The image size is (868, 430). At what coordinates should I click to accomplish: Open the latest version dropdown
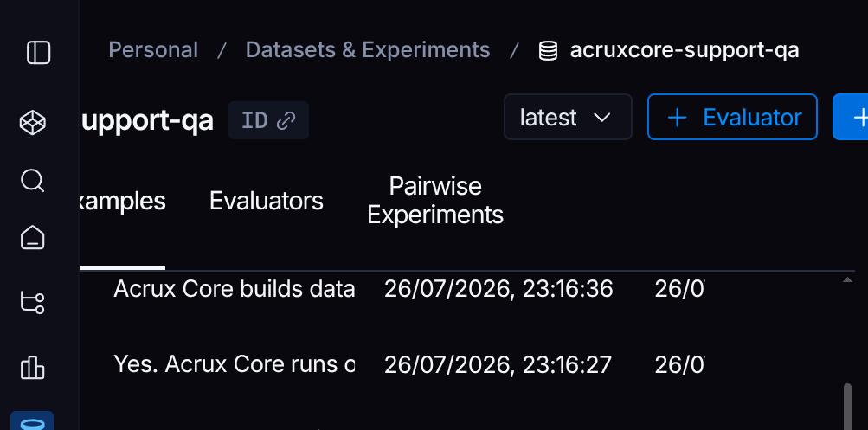tap(568, 117)
